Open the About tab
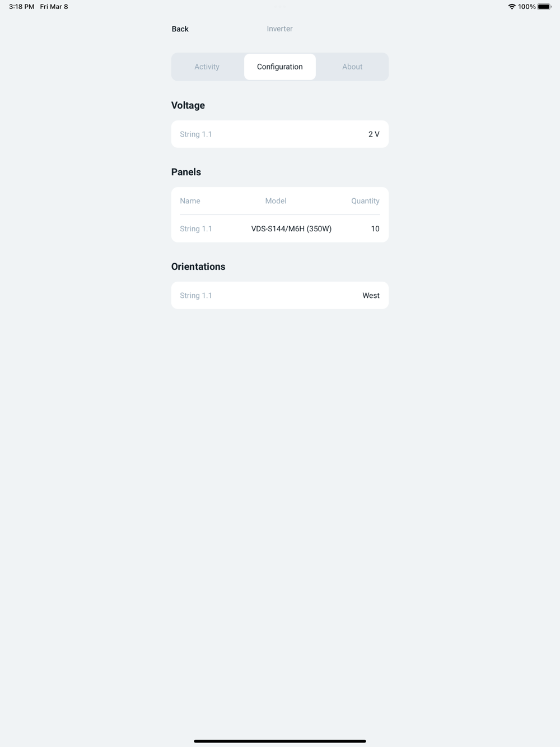 [352, 67]
